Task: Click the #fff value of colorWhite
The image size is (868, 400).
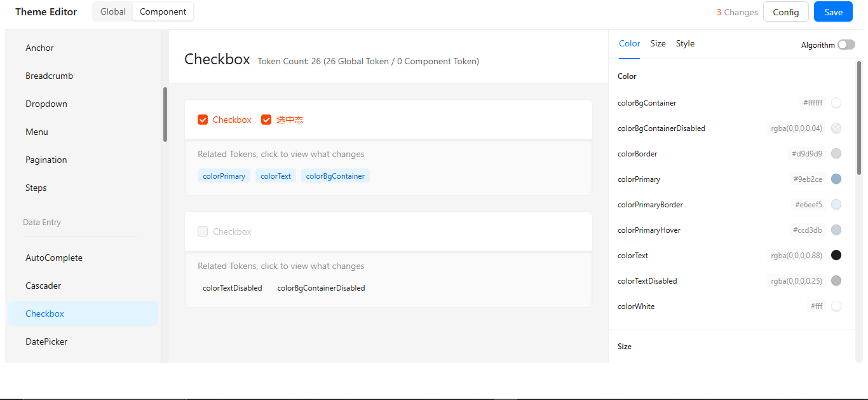Action: (817, 306)
